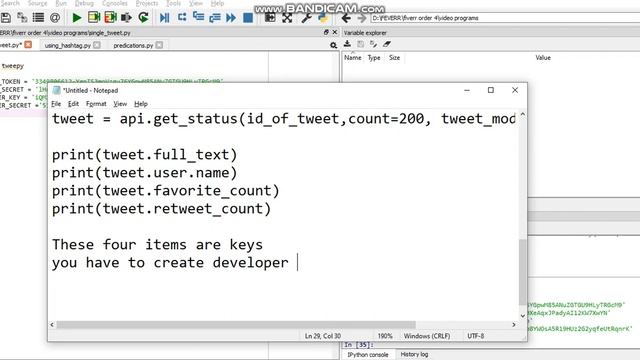640x360 pixels.
Task: Open the Notepad Edit menu
Action: 73,104
